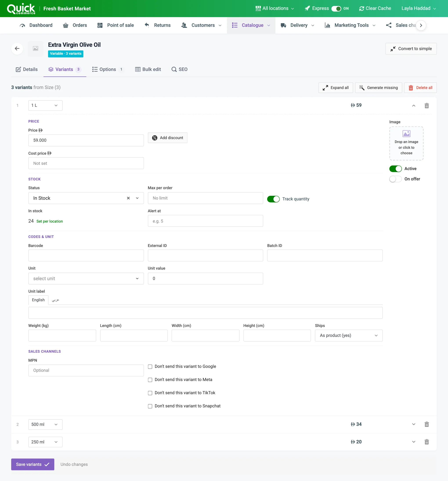Viewport: 448px width, 481px height.
Task: Check Don't send this variant to Meta
Action: click(x=150, y=380)
